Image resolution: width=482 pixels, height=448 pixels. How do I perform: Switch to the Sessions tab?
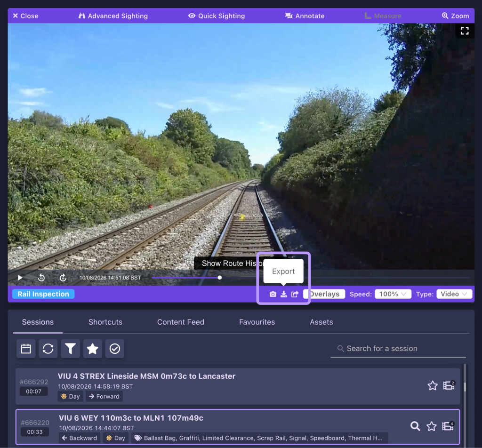click(x=38, y=322)
